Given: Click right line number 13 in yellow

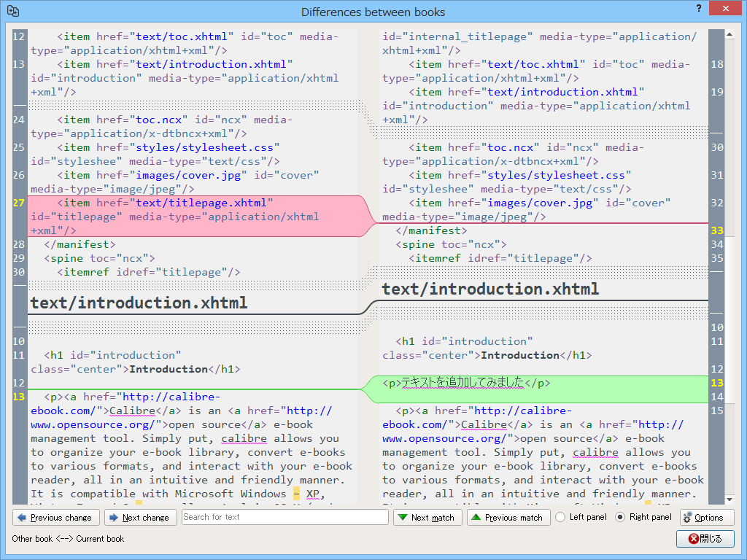Looking at the screenshot, I should (x=717, y=383).
